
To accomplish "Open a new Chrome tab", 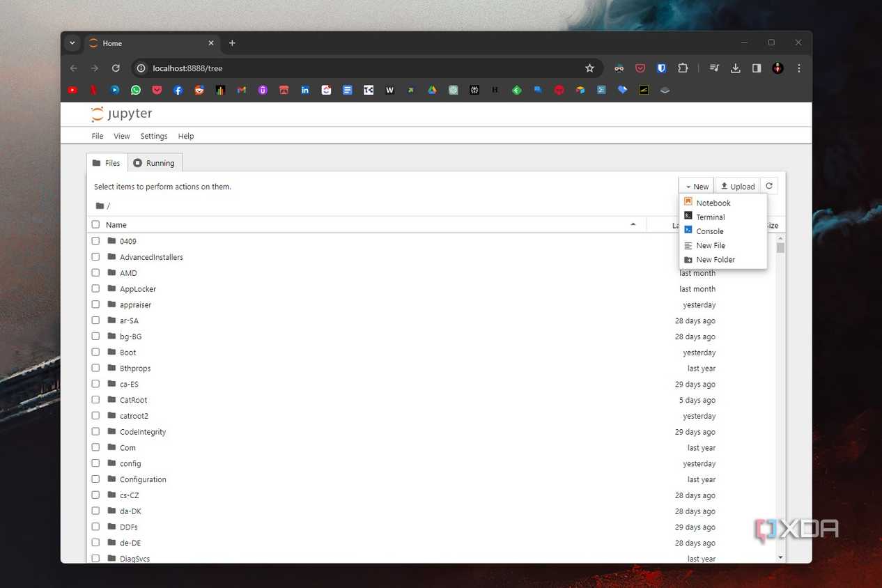I will 232,43.
